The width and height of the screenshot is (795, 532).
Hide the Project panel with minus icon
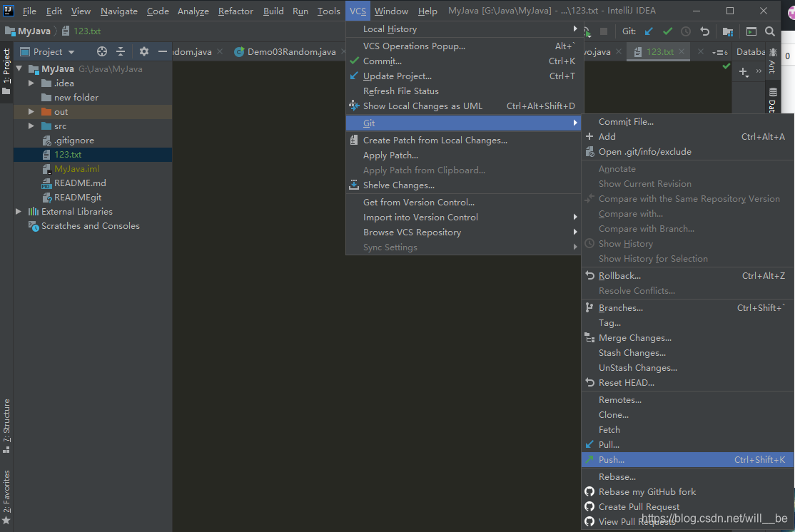(162, 51)
